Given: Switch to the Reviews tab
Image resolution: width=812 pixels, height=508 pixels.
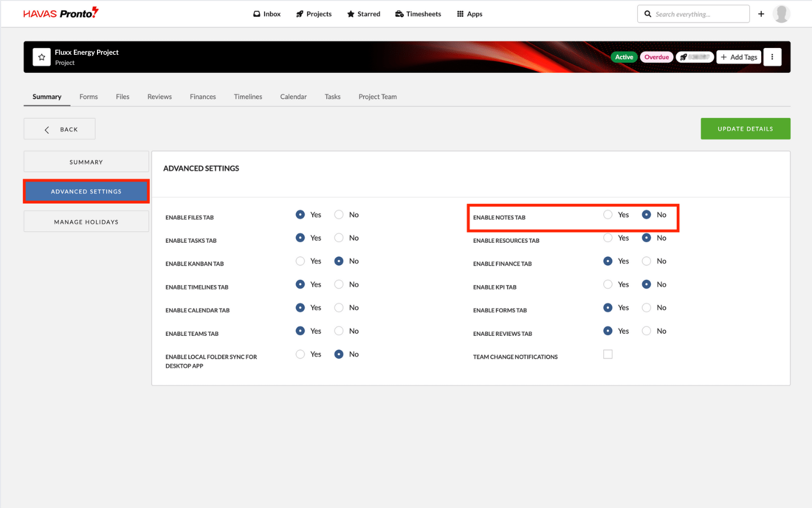Looking at the screenshot, I should click(x=160, y=97).
